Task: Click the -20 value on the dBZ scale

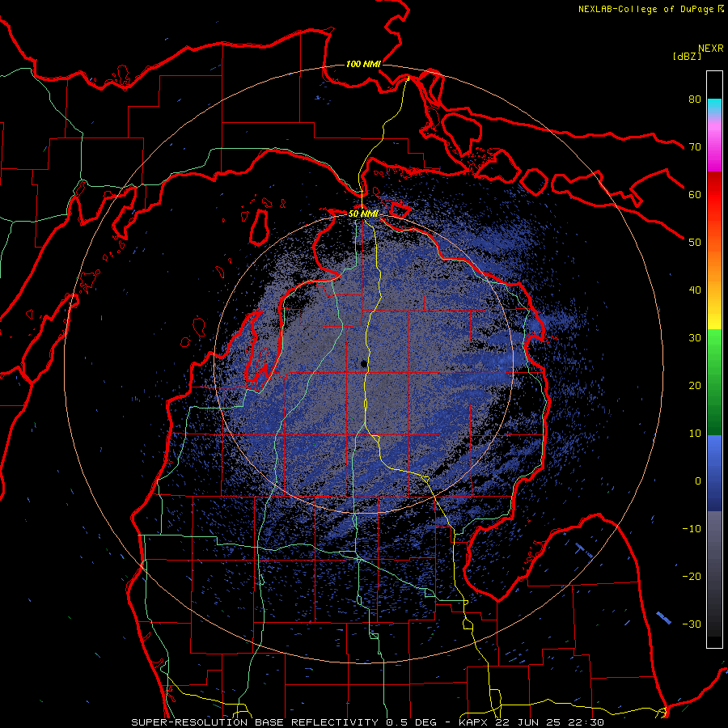Action: pyautogui.click(x=692, y=576)
